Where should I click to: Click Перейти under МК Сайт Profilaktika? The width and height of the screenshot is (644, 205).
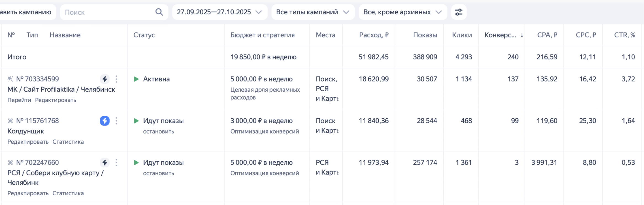tap(19, 100)
